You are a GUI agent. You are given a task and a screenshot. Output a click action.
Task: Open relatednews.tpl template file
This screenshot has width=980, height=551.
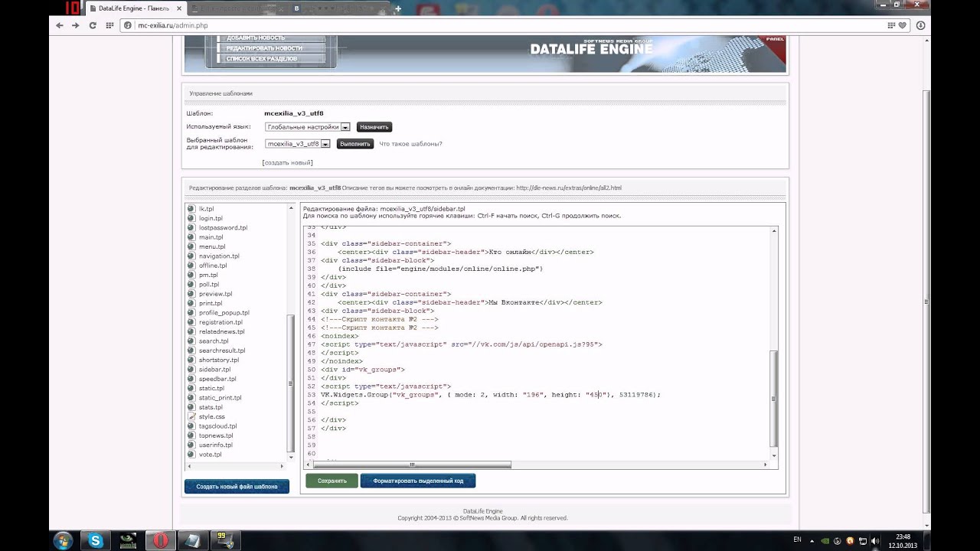tap(222, 331)
